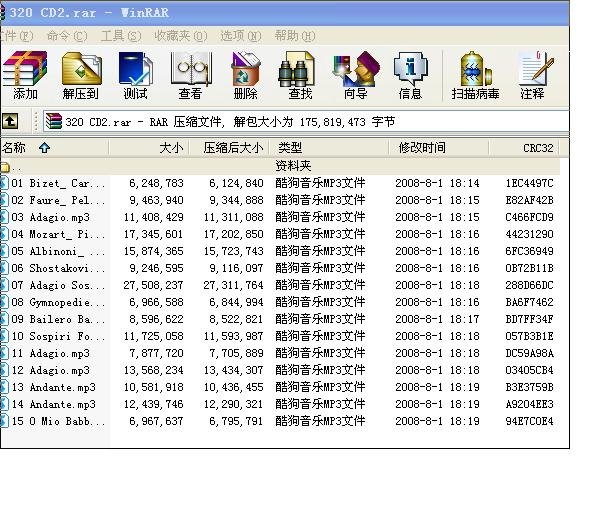Sort by 压缩后大小 column header
This screenshot has height=512, width=590.
click(229, 147)
